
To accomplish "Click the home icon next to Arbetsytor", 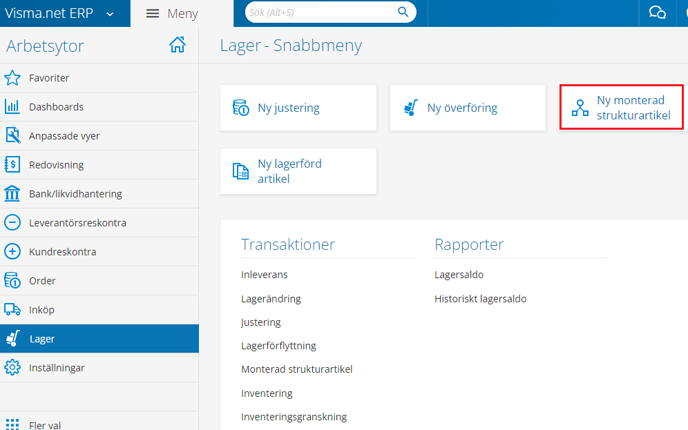I will coord(177,45).
